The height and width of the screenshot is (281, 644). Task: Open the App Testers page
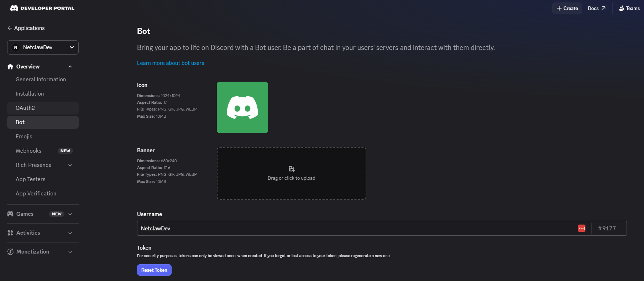[43, 179]
